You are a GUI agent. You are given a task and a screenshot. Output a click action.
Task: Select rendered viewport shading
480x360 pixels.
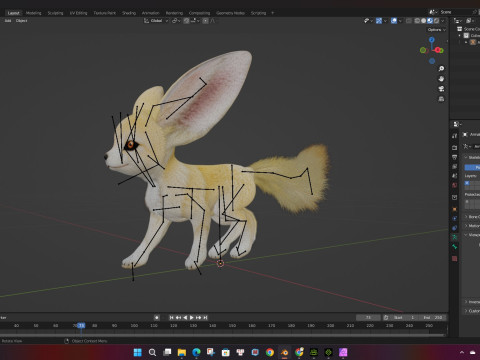pyautogui.click(x=436, y=21)
